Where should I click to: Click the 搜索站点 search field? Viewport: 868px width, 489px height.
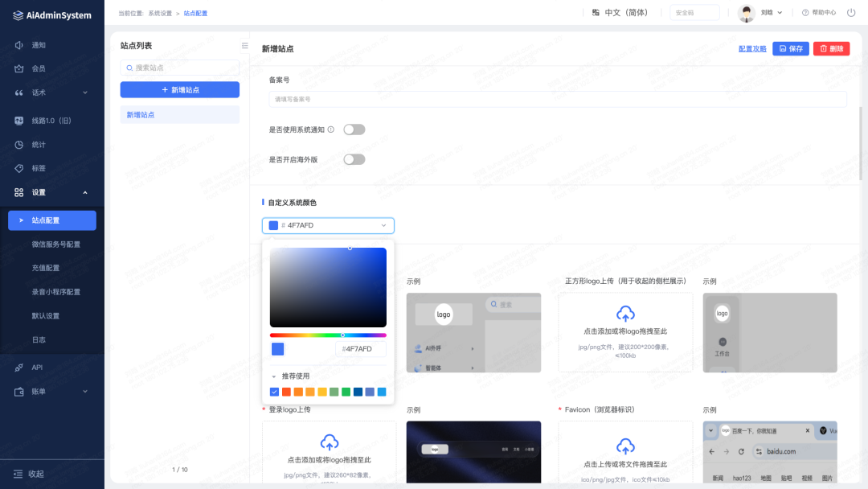pos(180,68)
